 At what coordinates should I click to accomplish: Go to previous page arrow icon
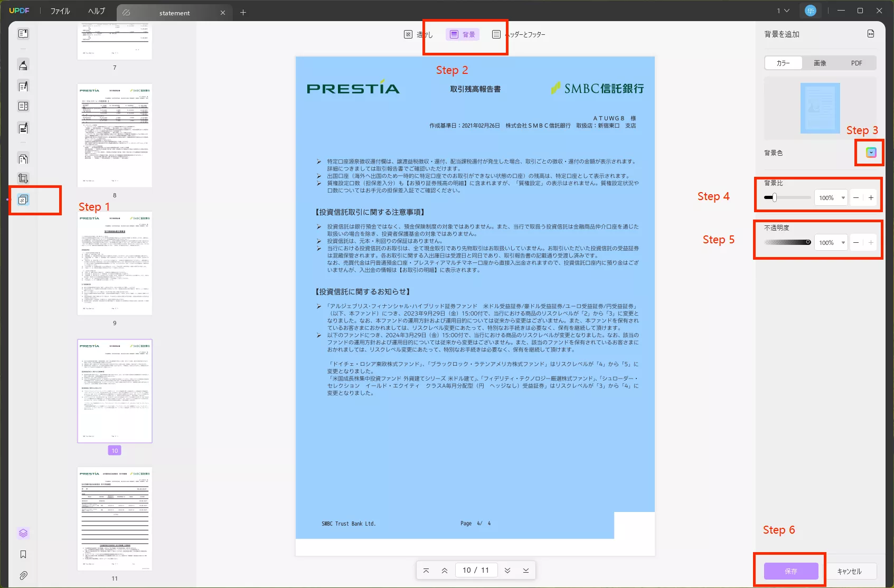click(x=445, y=571)
